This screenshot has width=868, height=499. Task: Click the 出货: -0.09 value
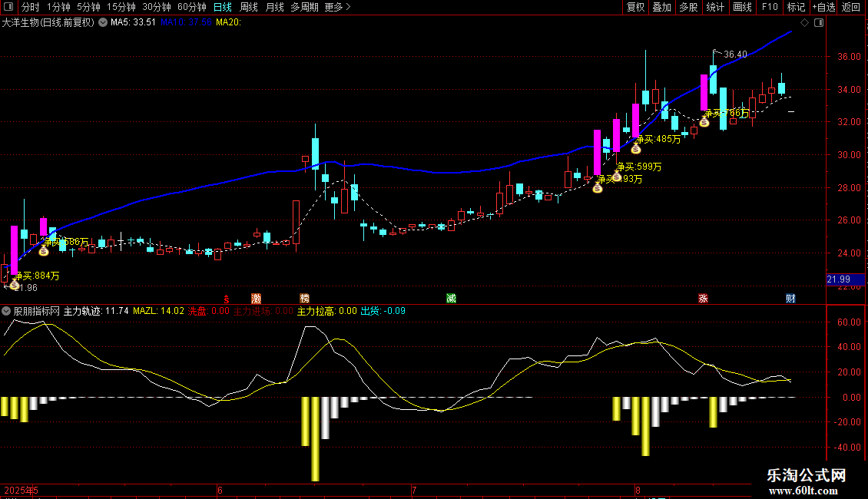pyautogui.click(x=383, y=311)
